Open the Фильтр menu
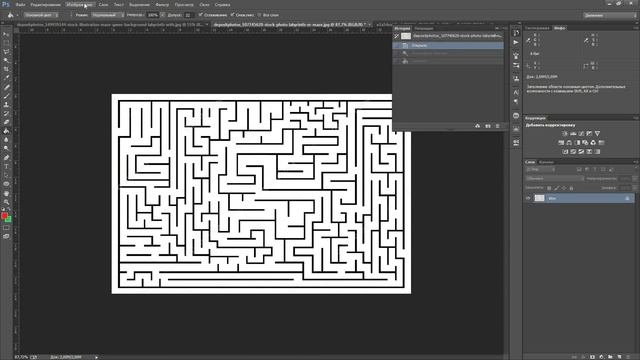The width and height of the screenshot is (640, 360). click(x=162, y=4)
